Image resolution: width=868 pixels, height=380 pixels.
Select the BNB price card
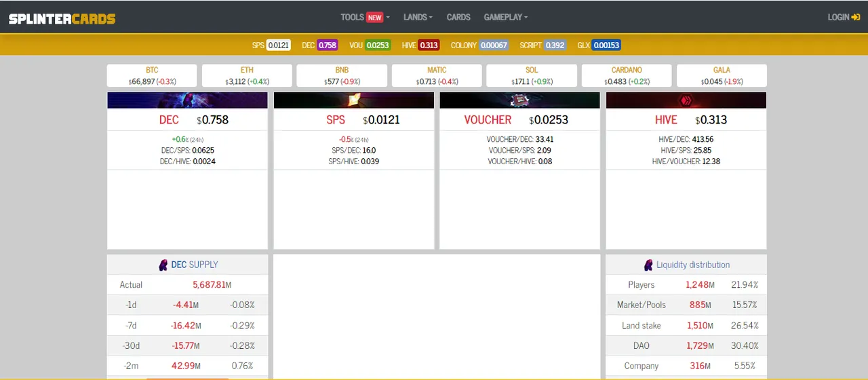[342, 75]
